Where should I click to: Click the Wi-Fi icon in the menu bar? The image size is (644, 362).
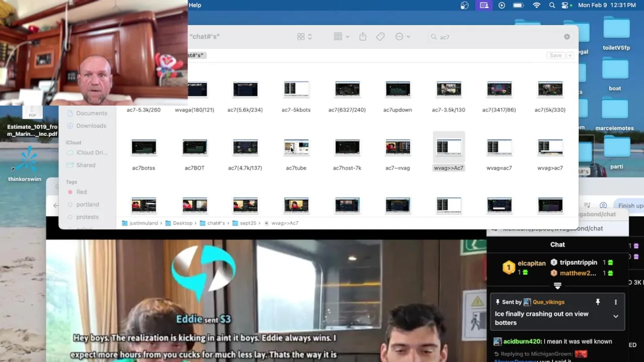point(536,5)
